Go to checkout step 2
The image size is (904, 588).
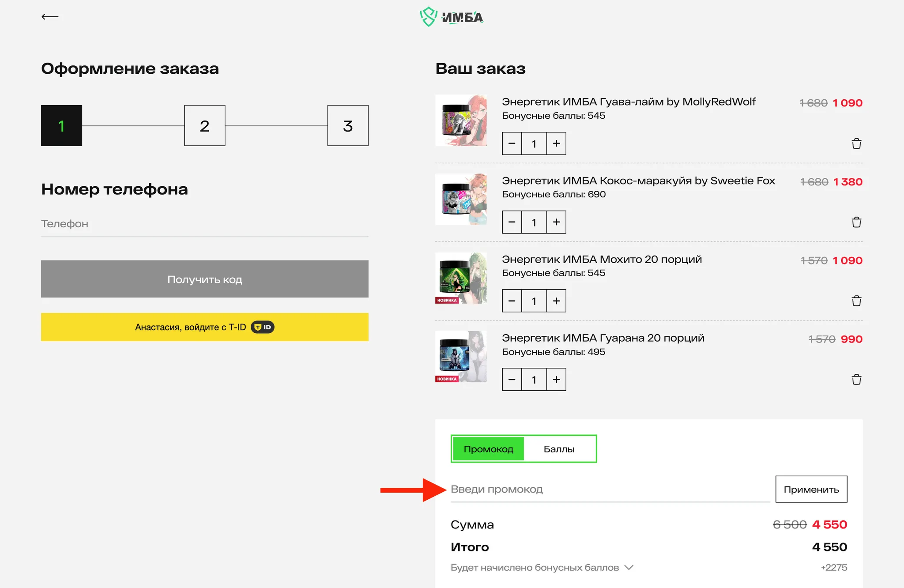pos(205,125)
